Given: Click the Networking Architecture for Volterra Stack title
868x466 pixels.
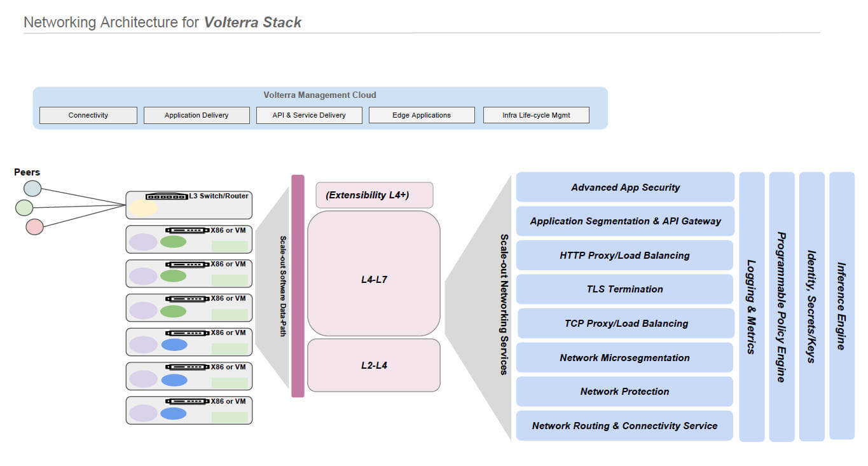Looking at the screenshot, I should tap(163, 22).
